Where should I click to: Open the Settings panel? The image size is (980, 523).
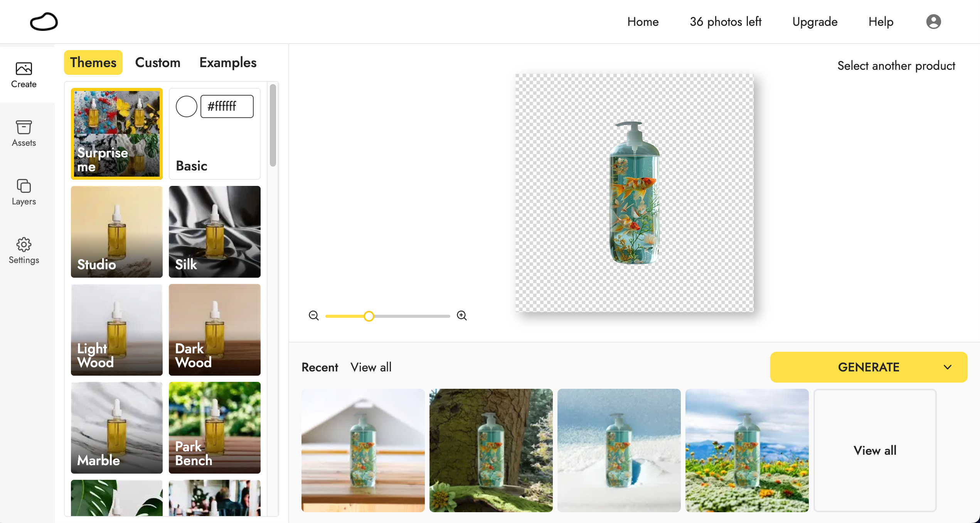(24, 251)
